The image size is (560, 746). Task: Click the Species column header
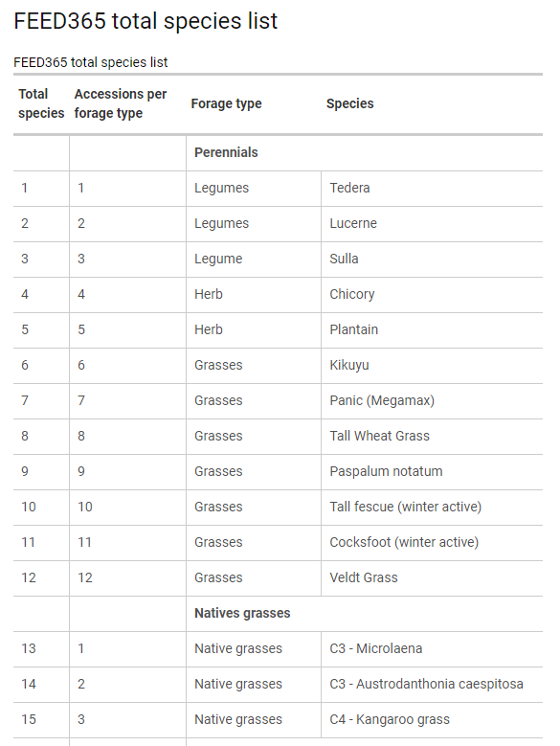tap(350, 103)
